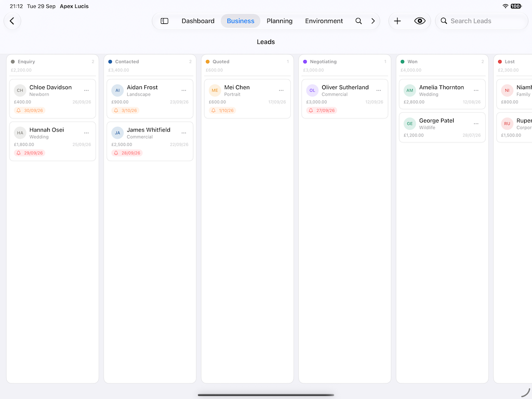The height and width of the screenshot is (399, 532).
Task: Go back using the back chevron
Action: pyautogui.click(x=12, y=21)
